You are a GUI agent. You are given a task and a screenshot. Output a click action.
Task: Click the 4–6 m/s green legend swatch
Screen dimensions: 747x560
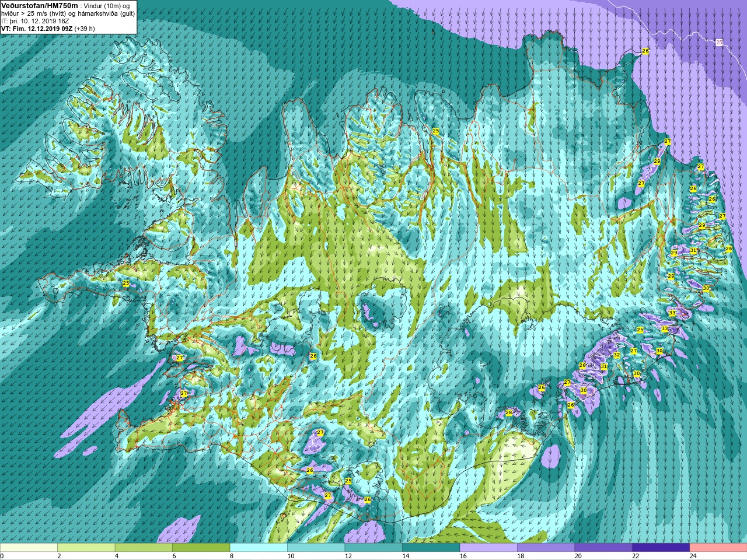(x=144, y=548)
